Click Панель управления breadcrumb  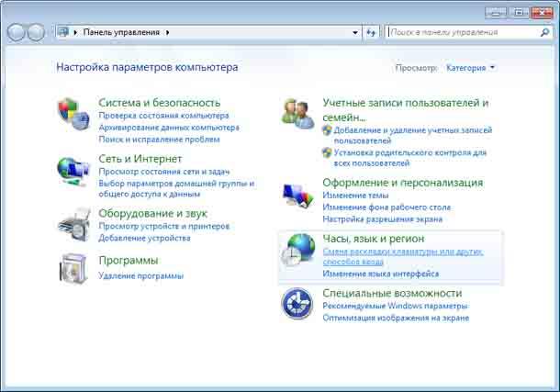tap(121, 32)
